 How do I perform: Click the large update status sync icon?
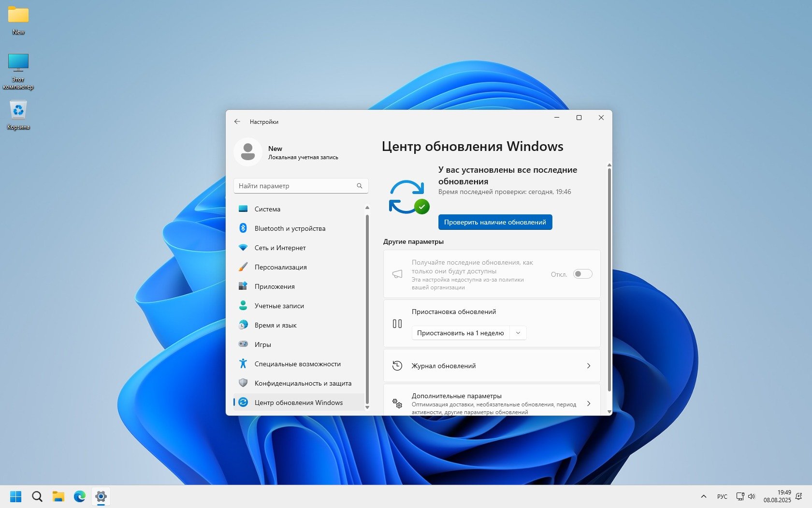point(408,197)
